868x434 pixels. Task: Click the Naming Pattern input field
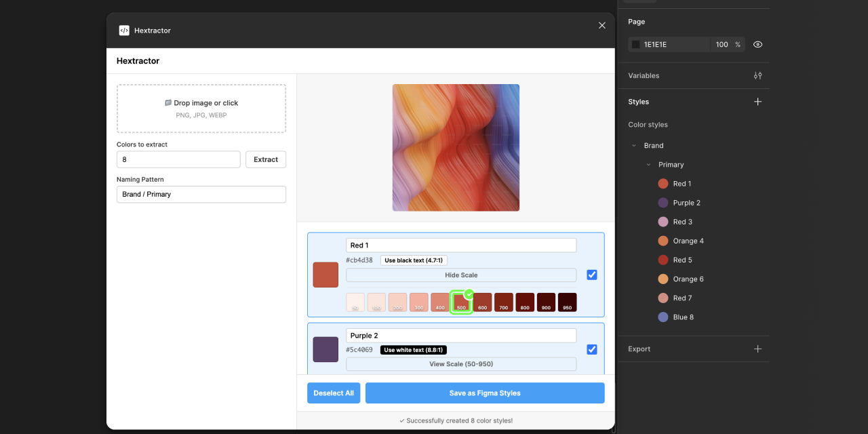point(201,194)
